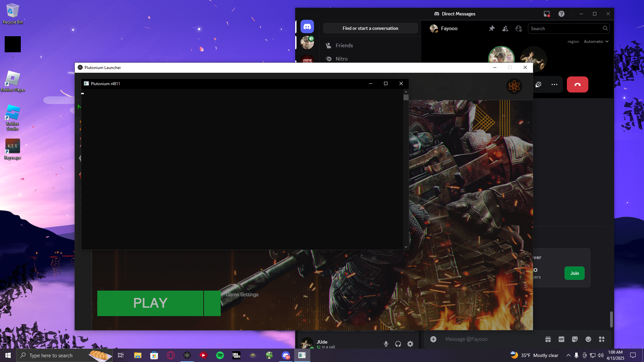Focus the Discord Search field
This screenshot has width=644, height=362.
569,28
